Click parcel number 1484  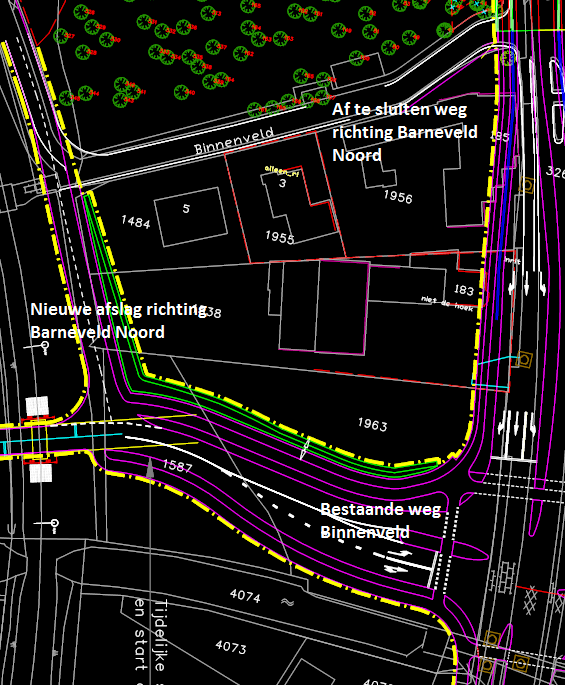[136, 222]
